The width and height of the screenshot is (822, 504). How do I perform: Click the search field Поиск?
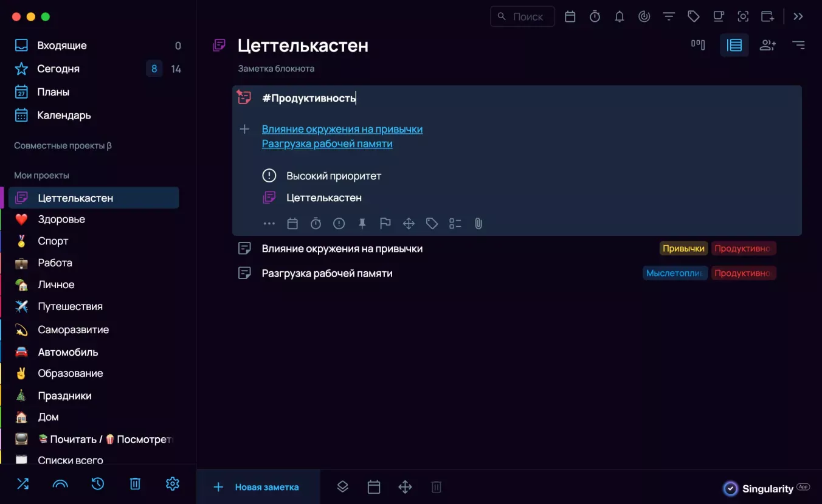[x=522, y=16]
